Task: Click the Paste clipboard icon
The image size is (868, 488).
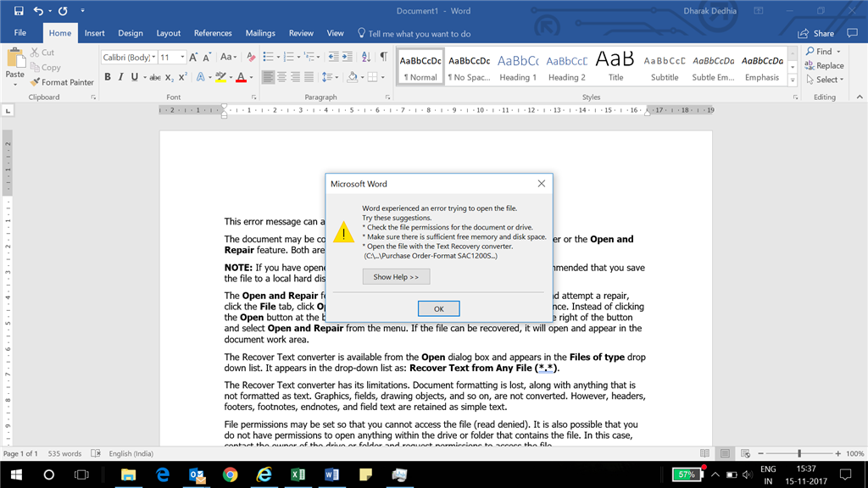Action: tap(15, 58)
